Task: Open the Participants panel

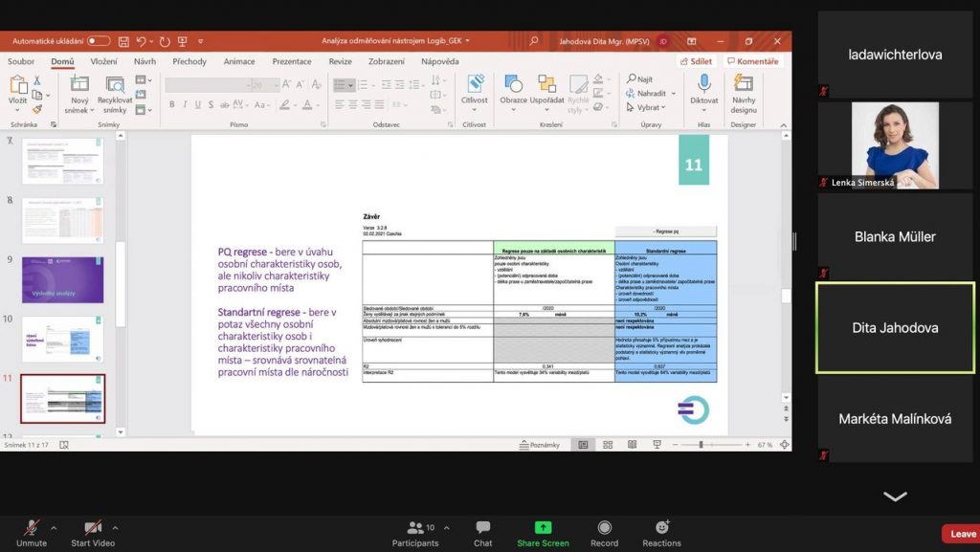Action: (x=415, y=528)
